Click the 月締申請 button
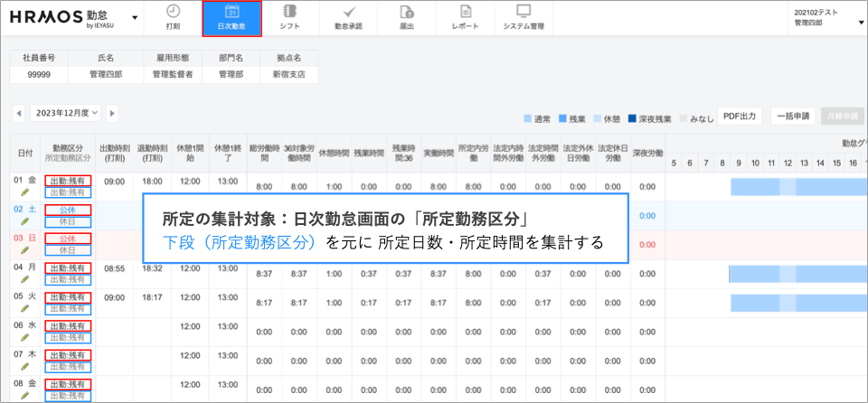868x403 pixels. coord(841,117)
